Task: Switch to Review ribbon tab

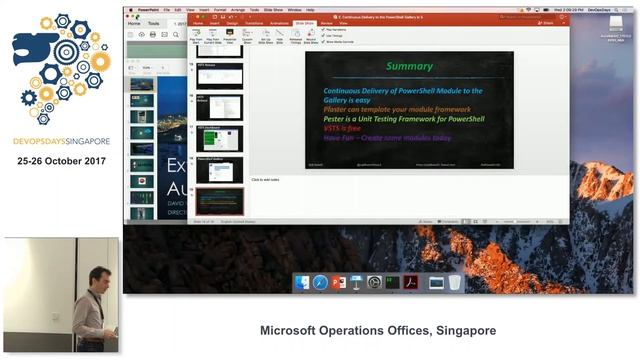Action: [327, 24]
